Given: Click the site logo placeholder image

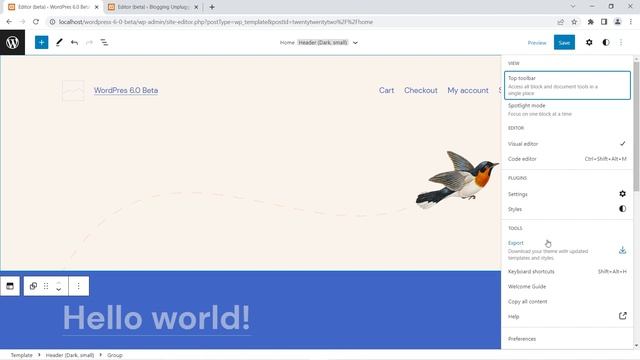Looking at the screenshot, I should (73, 91).
